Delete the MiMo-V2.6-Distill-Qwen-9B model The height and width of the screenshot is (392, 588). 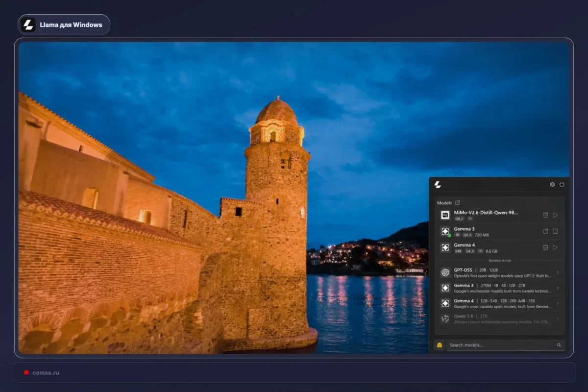[x=545, y=215]
